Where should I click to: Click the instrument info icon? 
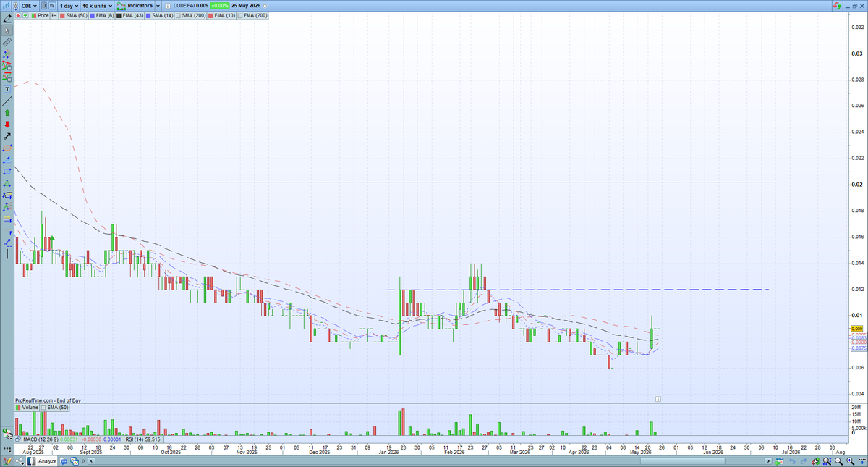(168, 6)
